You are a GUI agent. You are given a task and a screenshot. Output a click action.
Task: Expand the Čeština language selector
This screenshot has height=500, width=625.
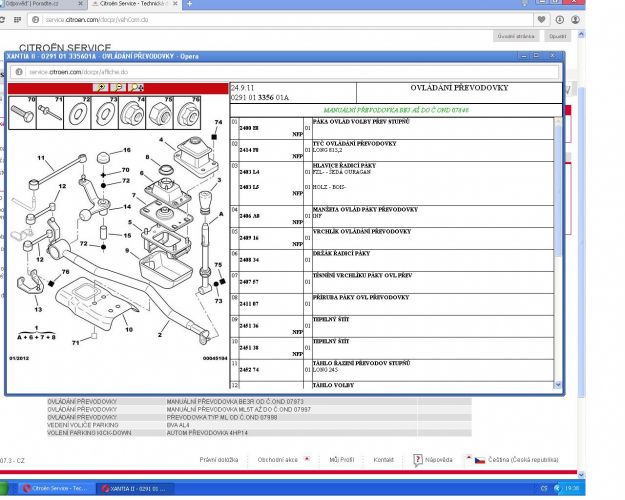(x=523, y=460)
